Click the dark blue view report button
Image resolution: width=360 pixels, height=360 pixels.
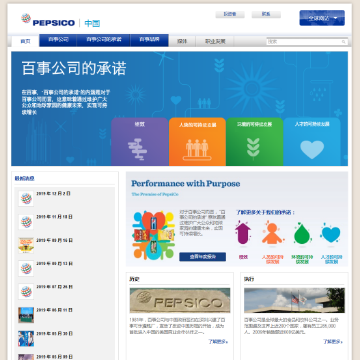coord(203,257)
